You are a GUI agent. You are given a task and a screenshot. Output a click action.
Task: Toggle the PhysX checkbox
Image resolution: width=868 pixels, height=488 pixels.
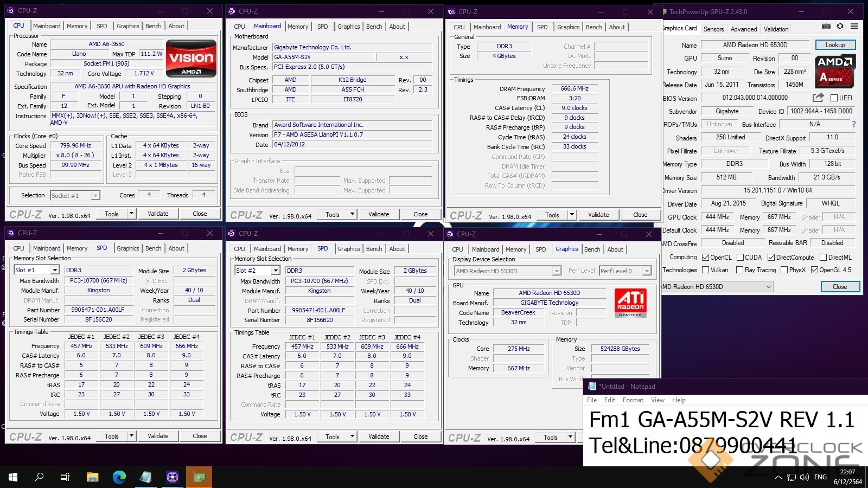(x=784, y=270)
